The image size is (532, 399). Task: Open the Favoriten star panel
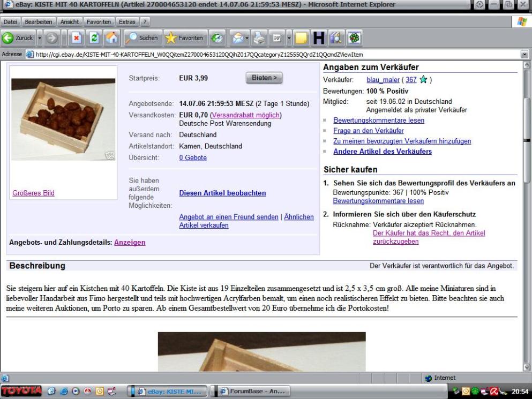pos(184,38)
